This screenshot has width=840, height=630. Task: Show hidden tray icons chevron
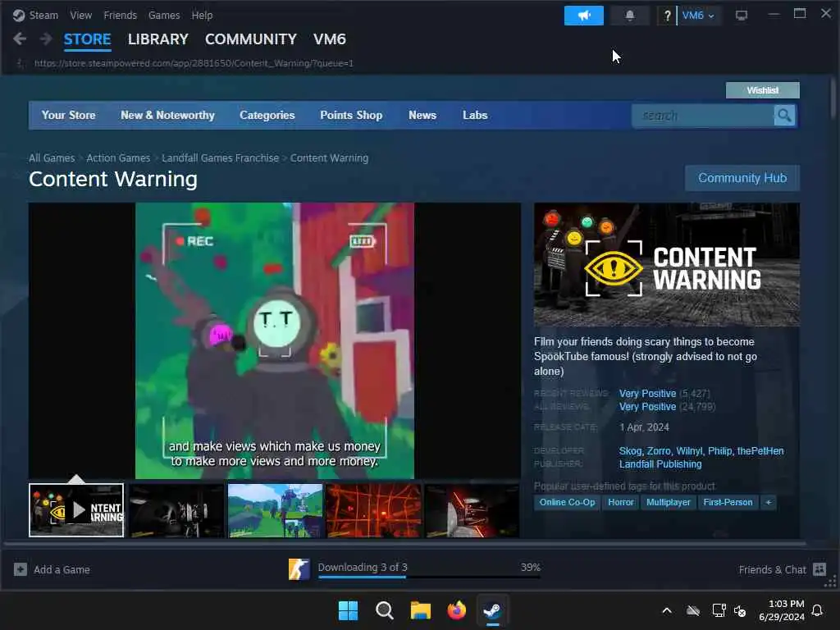tap(667, 610)
